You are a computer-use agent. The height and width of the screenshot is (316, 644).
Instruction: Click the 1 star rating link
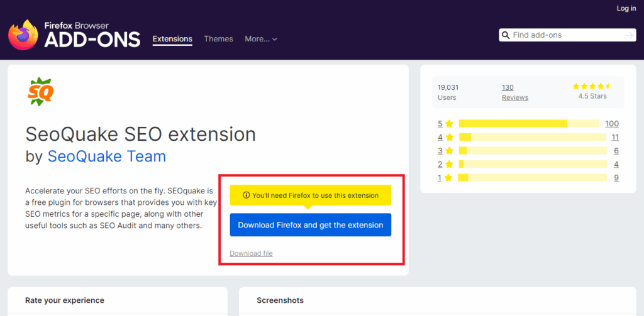[445, 178]
